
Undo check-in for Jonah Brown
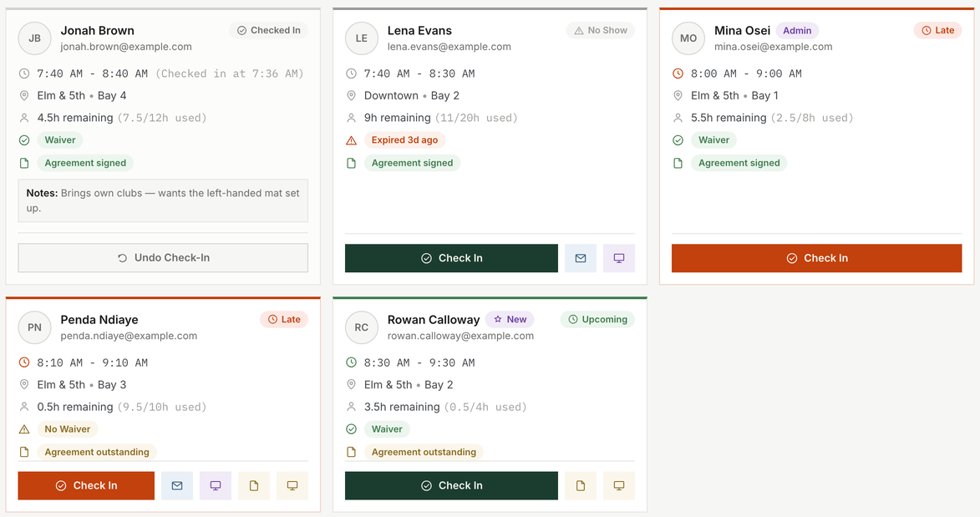point(163,257)
